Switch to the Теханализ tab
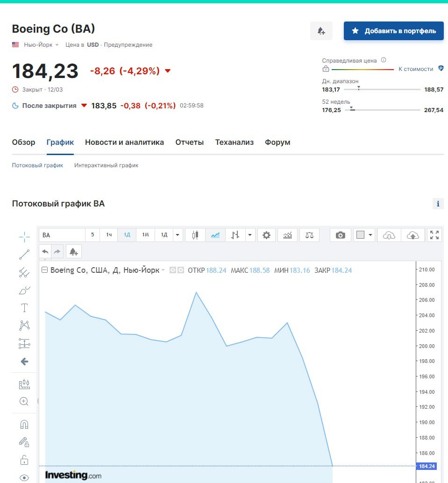The image size is (448, 483). (234, 142)
